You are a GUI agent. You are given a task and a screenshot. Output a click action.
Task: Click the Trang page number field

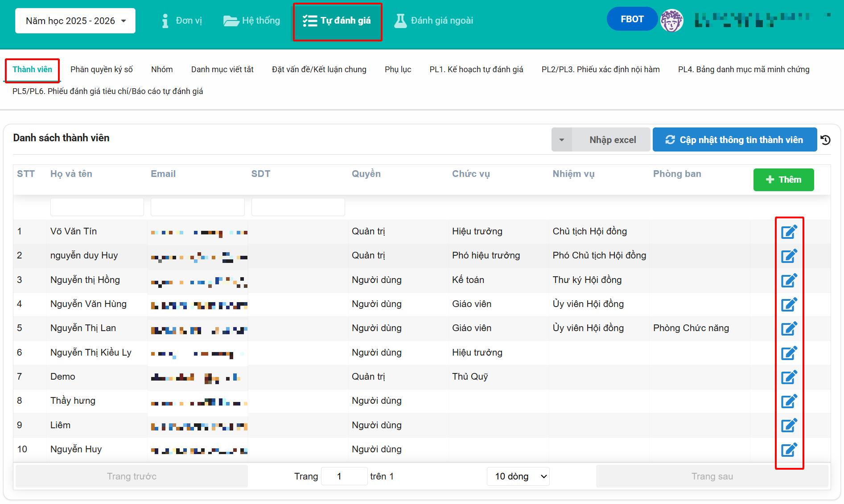coord(344,476)
